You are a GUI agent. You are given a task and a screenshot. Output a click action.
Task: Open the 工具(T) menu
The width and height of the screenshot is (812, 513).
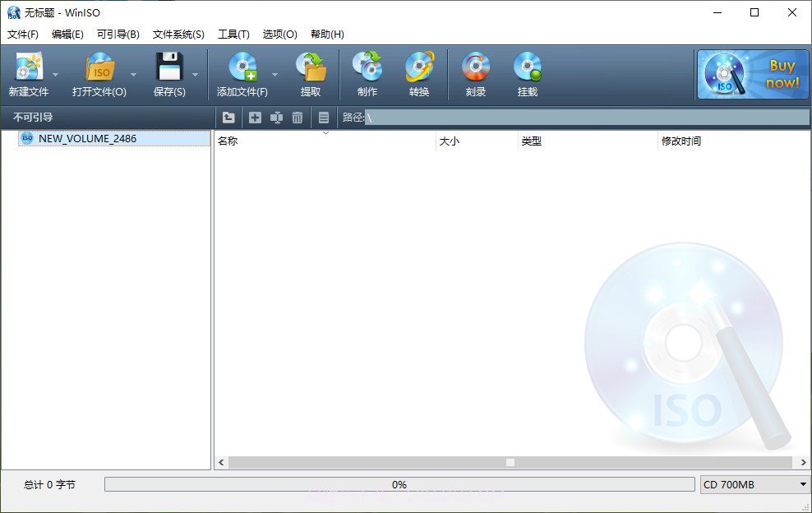(x=233, y=35)
